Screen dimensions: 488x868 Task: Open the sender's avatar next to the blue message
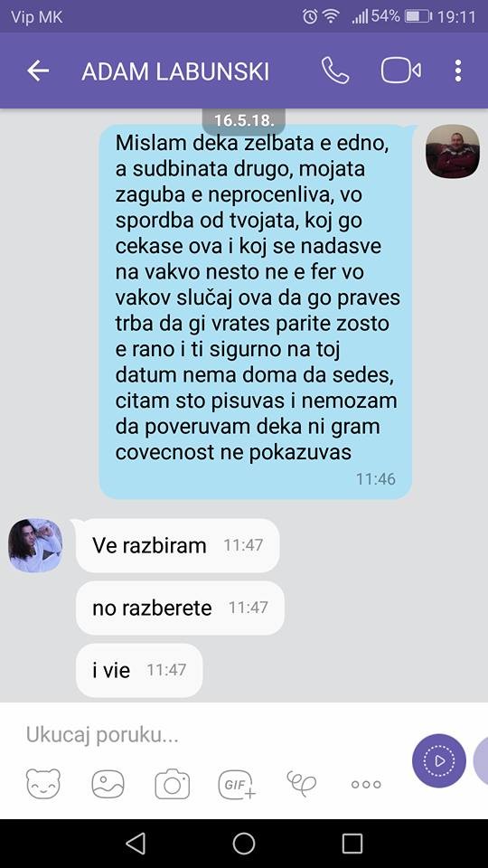(x=453, y=151)
